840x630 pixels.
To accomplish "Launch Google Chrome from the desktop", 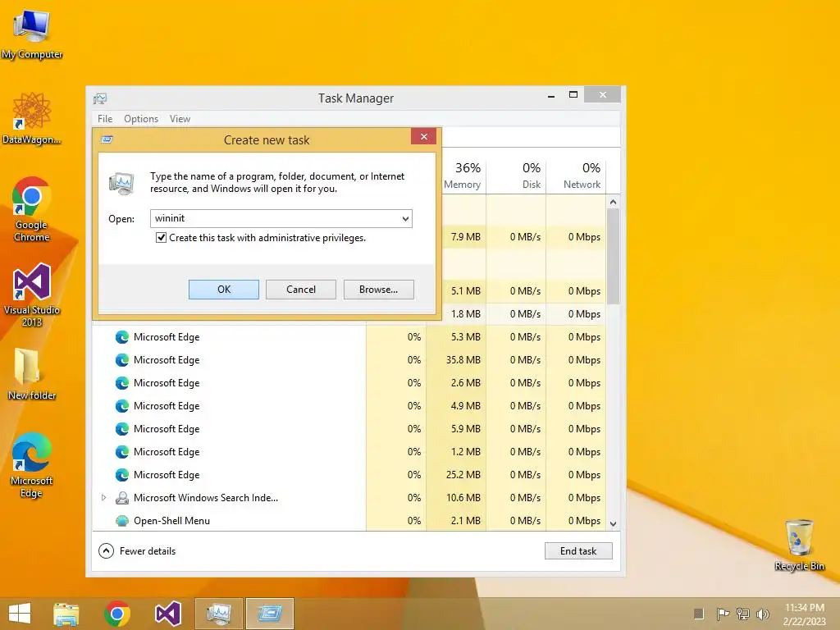I will [32, 209].
